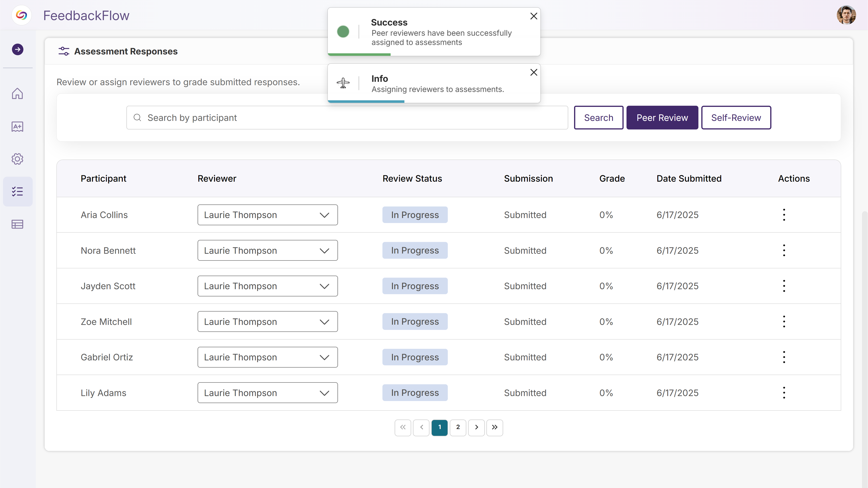Open the settings gear sidebar icon
Image resolution: width=868 pixels, height=488 pixels.
pos(18,159)
